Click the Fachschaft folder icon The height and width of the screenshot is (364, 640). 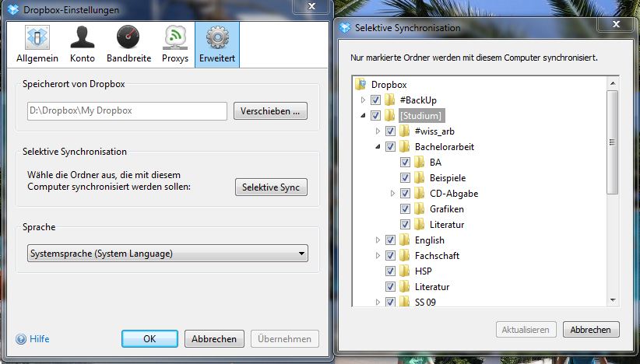405,256
